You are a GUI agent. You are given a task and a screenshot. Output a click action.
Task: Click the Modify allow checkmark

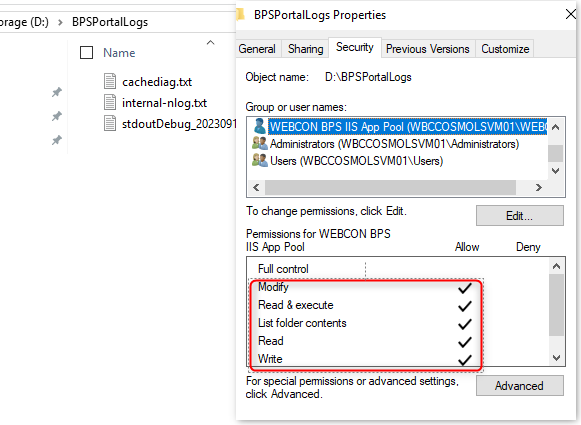tap(465, 288)
